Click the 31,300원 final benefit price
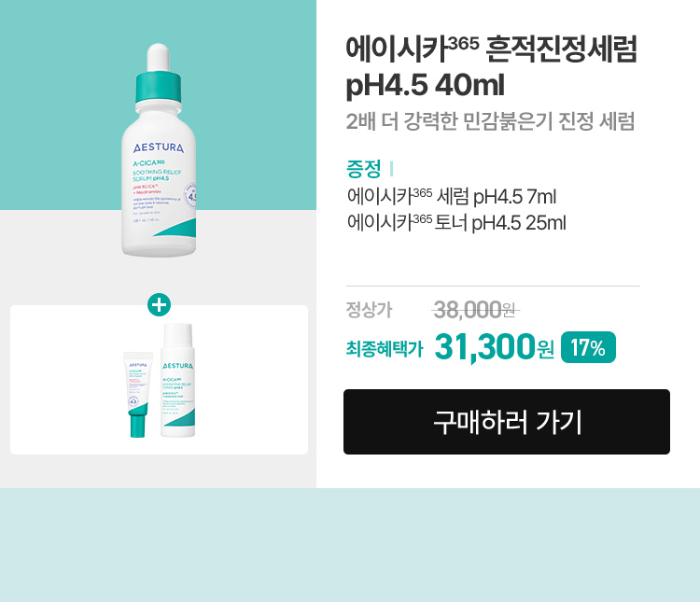 (494, 347)
